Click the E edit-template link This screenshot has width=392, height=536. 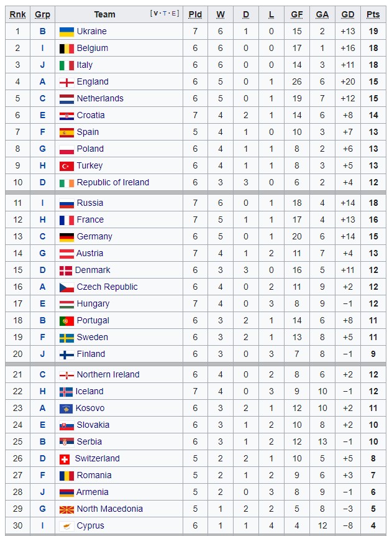click(174, 14)
